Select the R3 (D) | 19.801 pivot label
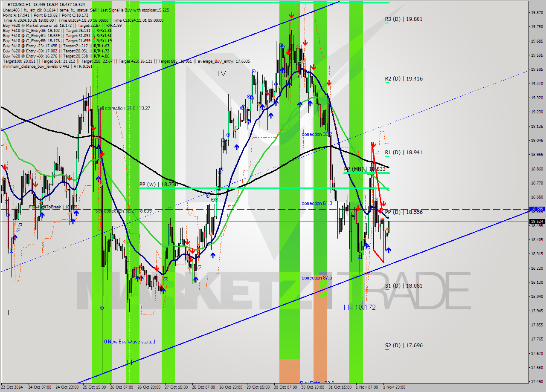546x392 pixels. point(404,19)
